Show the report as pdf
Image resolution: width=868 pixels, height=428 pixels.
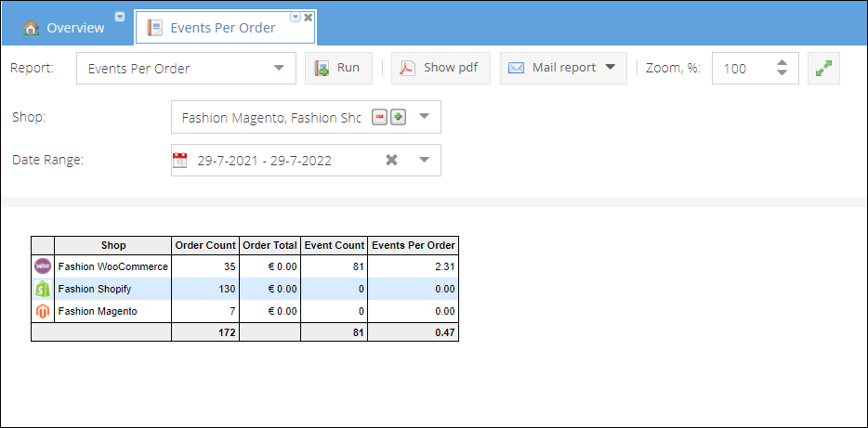point(441,69)
